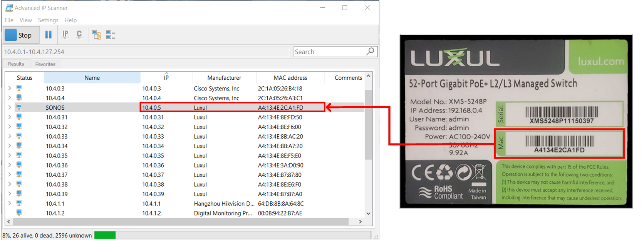Viewport: 644px width, 241px height.
Task: Click the expand all tree toolbar icon
Action: [96, 35]
